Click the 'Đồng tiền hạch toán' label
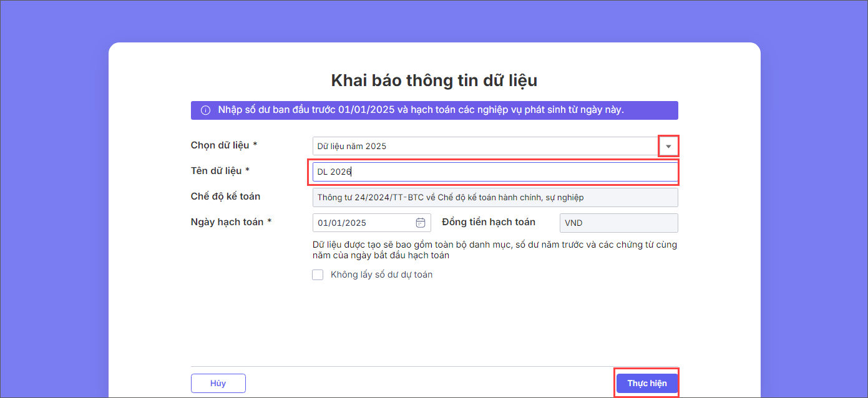Screen dimensions: 868x398 (x=488, y=222)
